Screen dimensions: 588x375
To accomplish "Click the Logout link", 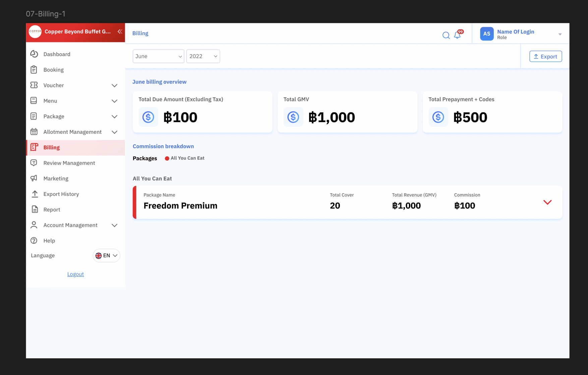I will pos(75,274).
